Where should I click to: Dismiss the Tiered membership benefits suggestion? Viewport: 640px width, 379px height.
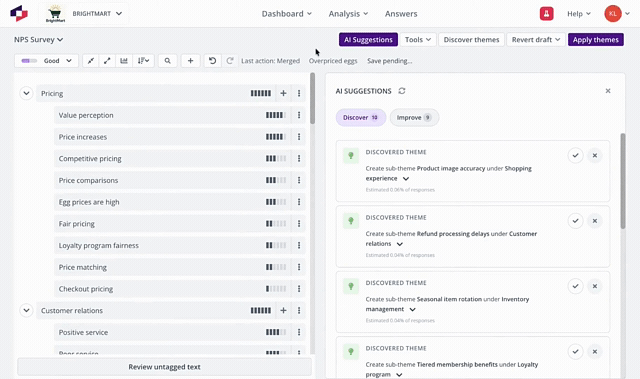[x=595, y=351]
